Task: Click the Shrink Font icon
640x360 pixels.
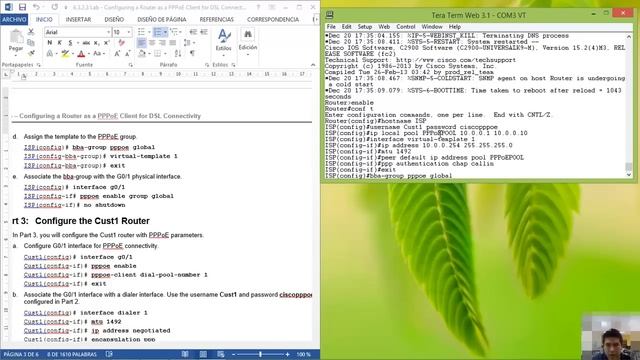Action: pyautogui.click(x=128, y=53)
